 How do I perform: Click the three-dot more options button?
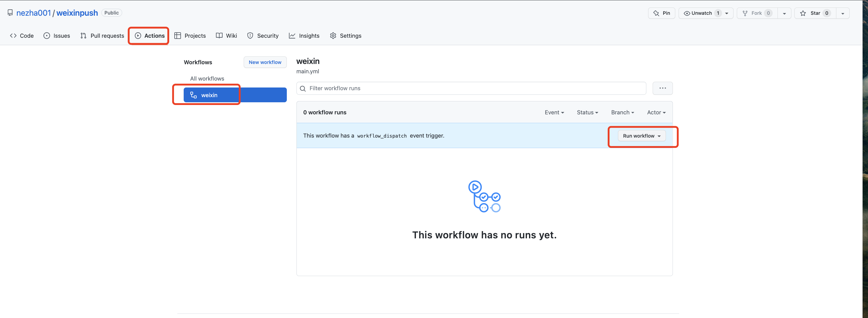[x=662, y=88]
